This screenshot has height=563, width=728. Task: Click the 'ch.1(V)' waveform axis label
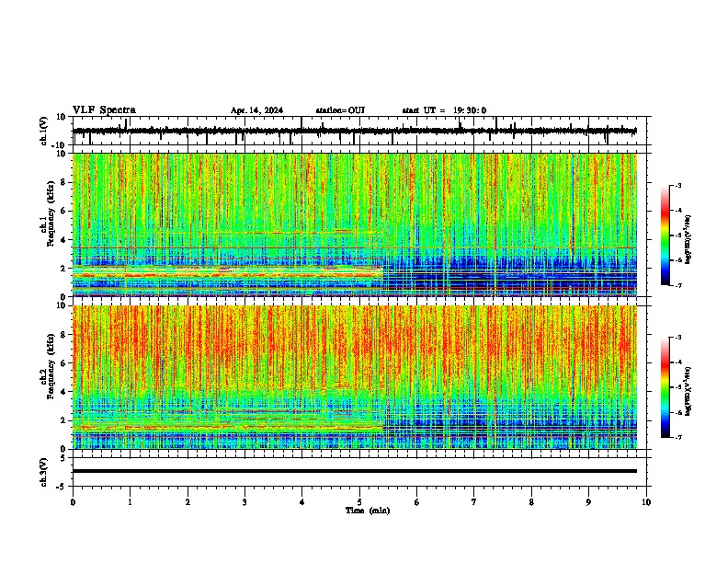pos(44,131)
